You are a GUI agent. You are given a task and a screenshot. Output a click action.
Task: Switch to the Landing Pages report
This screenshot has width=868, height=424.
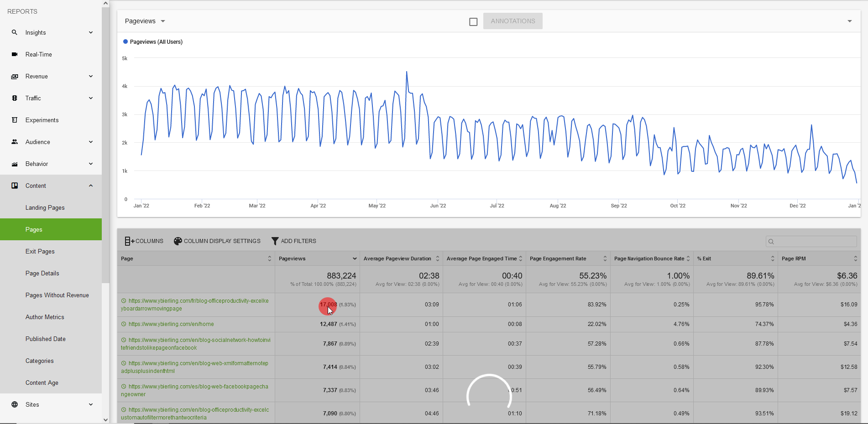(x=45, y=207)
